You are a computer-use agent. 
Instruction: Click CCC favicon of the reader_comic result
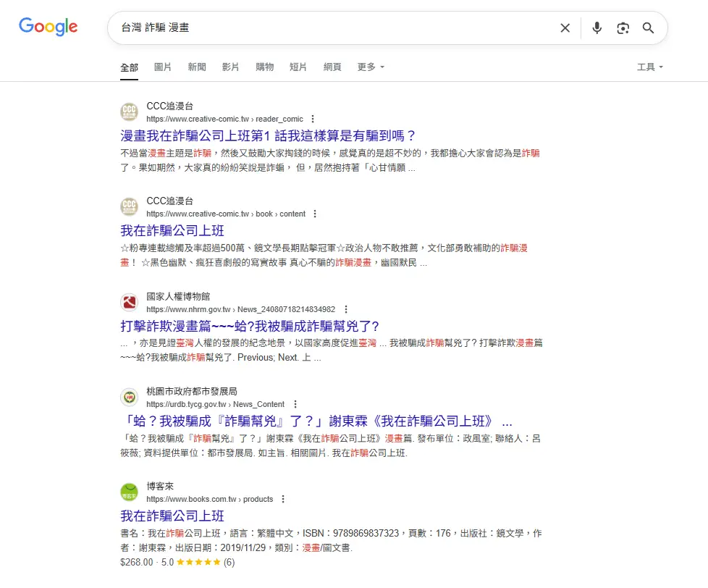click(x=129, y=112)
